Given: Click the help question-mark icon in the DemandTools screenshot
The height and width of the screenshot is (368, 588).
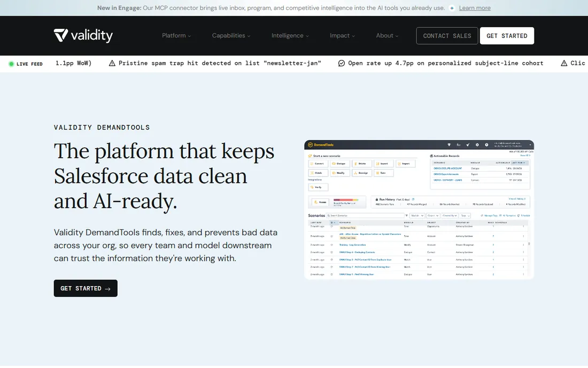Looking at the screenshot, I should (487, 145).
